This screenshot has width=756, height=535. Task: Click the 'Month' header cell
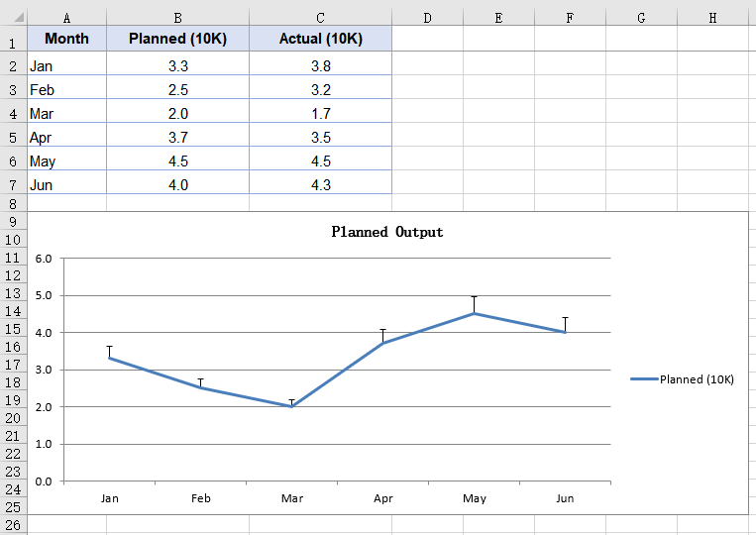(67, 39)
